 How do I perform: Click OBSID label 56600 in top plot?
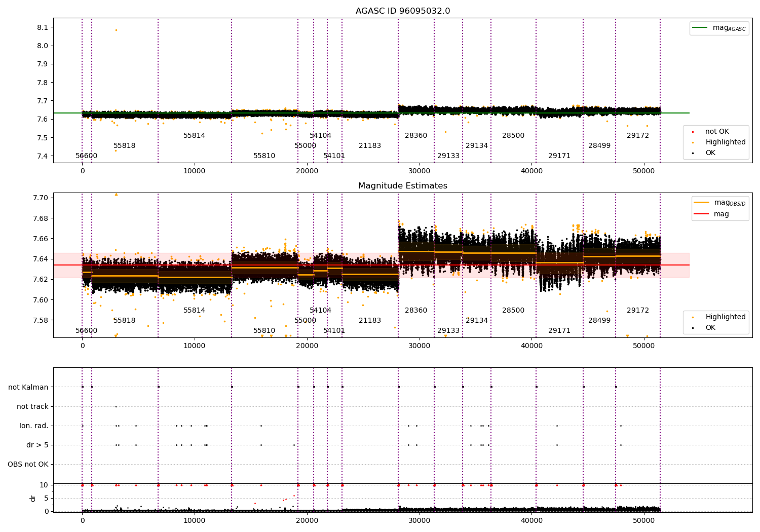point(87,156)
